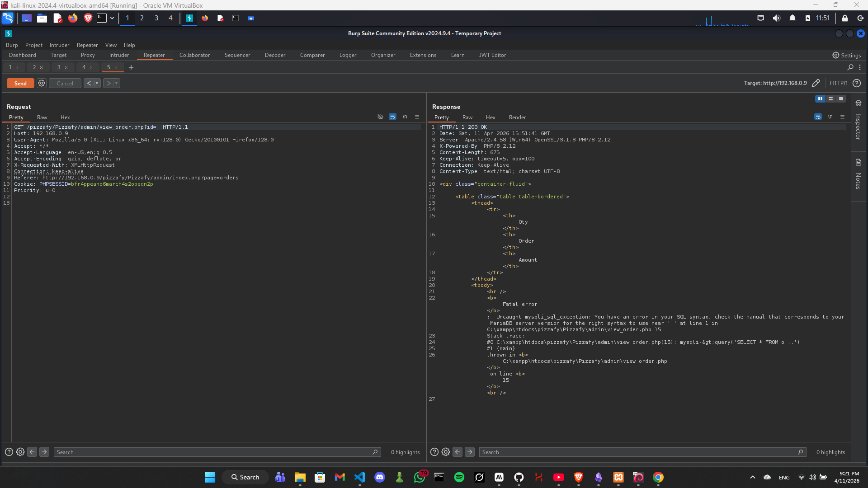Click the Response search field
The height and width of the screenshot is (488, 868).
click(642, 452)
